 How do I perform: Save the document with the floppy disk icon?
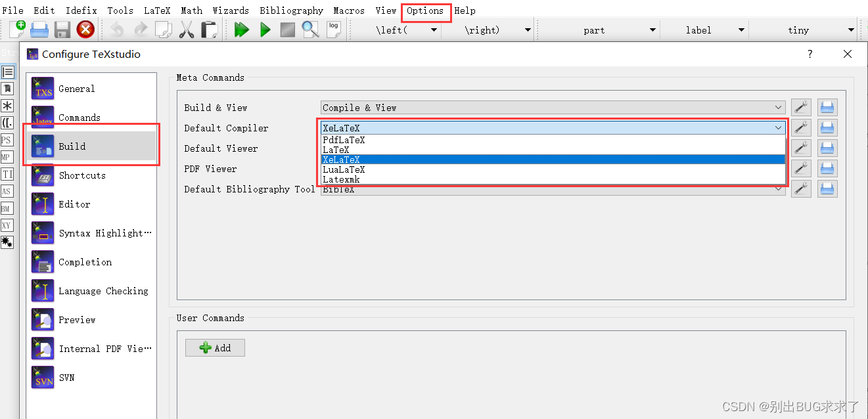(x=62, y=29)
